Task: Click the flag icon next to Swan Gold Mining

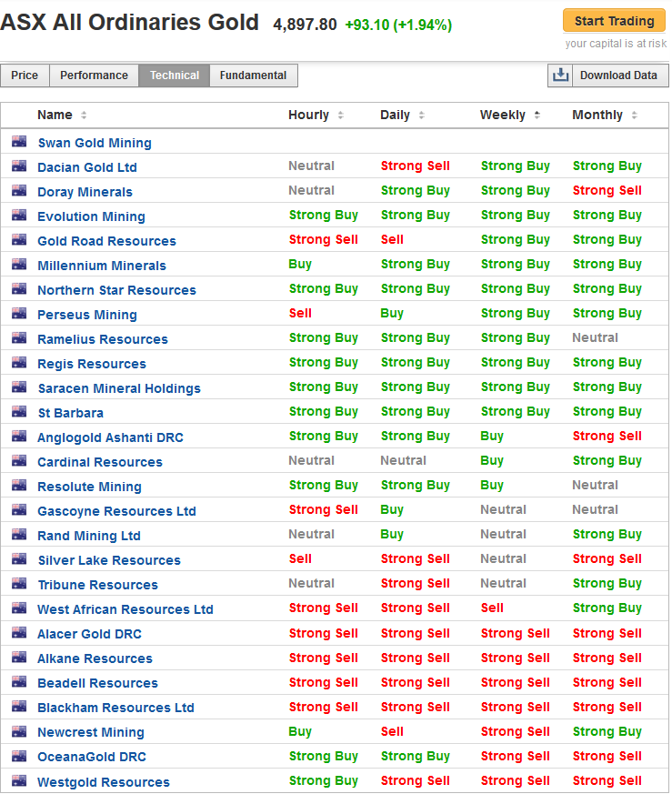Action: coord(19,141)
